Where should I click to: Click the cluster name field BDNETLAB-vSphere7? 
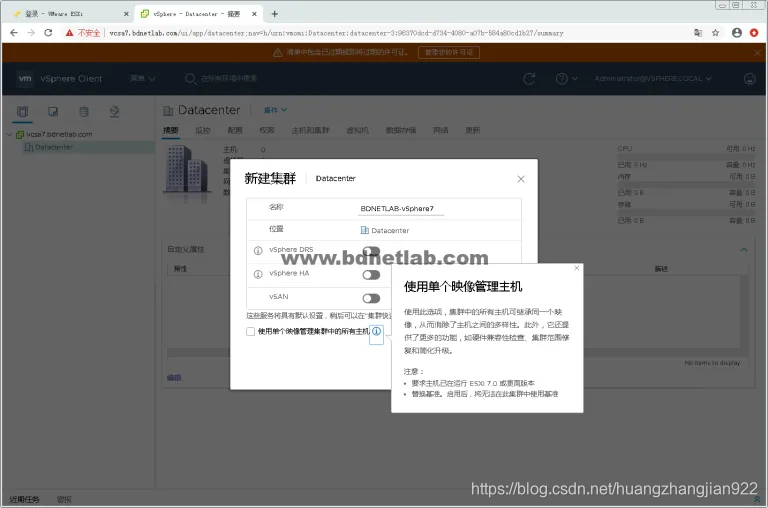pos(402,209)
